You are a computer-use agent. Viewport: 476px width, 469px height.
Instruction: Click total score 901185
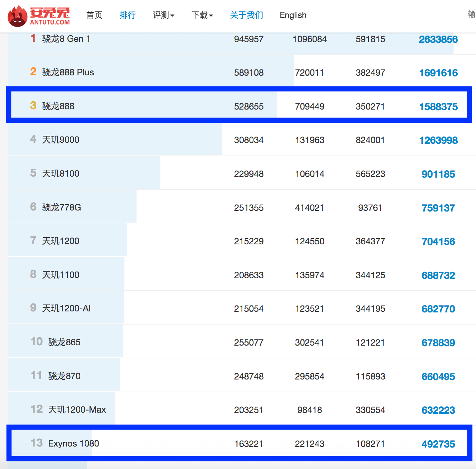tap(438, 174)
